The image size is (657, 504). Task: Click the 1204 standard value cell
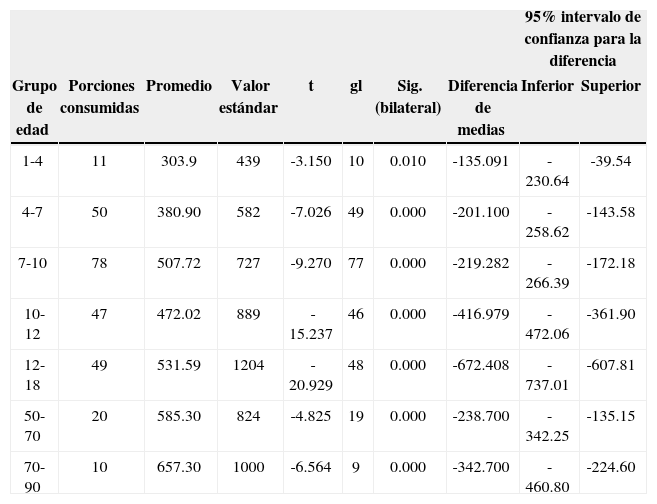tap(248, 365)
